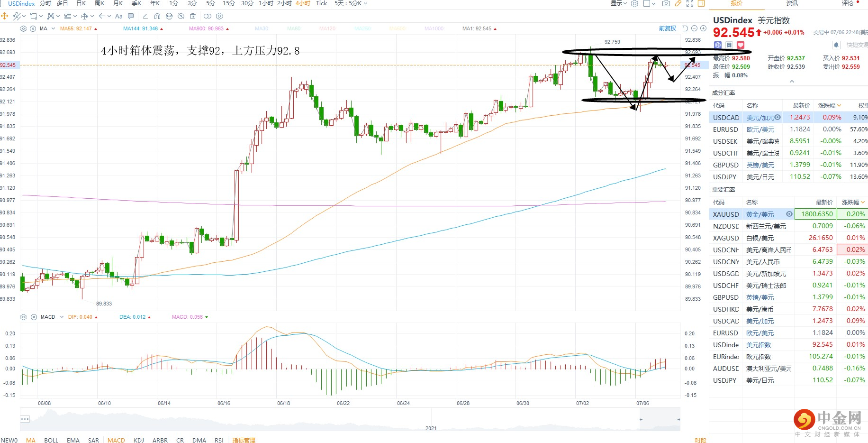Open the 资讯 news tab
The image size is (868, 443).
pyautogui.click(x=792, y=3)
